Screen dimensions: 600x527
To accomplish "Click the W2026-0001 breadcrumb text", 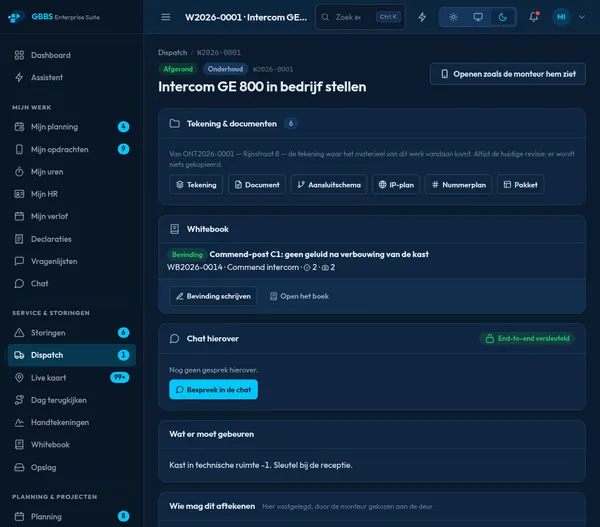I will 219,52.
